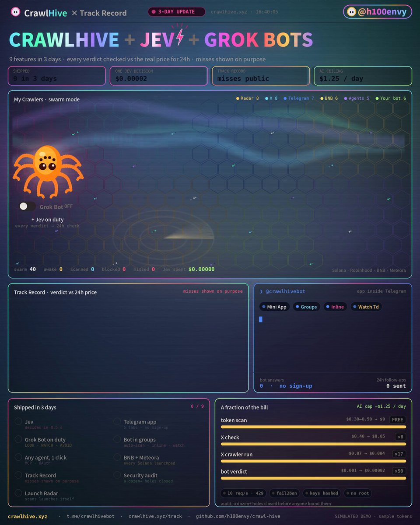Click the 0 / 9 shipped counter

[x=197, y=406]
